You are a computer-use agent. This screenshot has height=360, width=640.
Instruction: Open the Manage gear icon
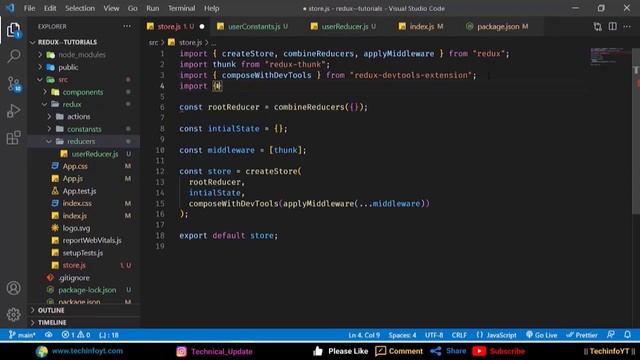[13, 314]
